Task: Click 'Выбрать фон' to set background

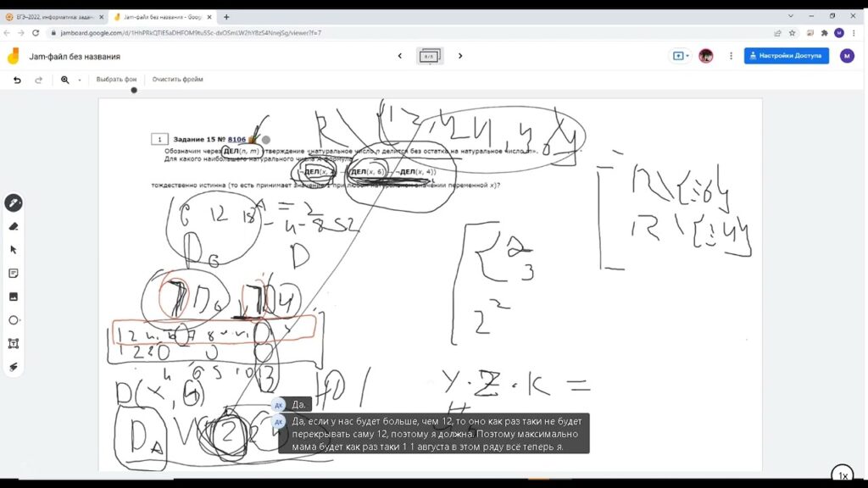Action: tap(116, 80)
